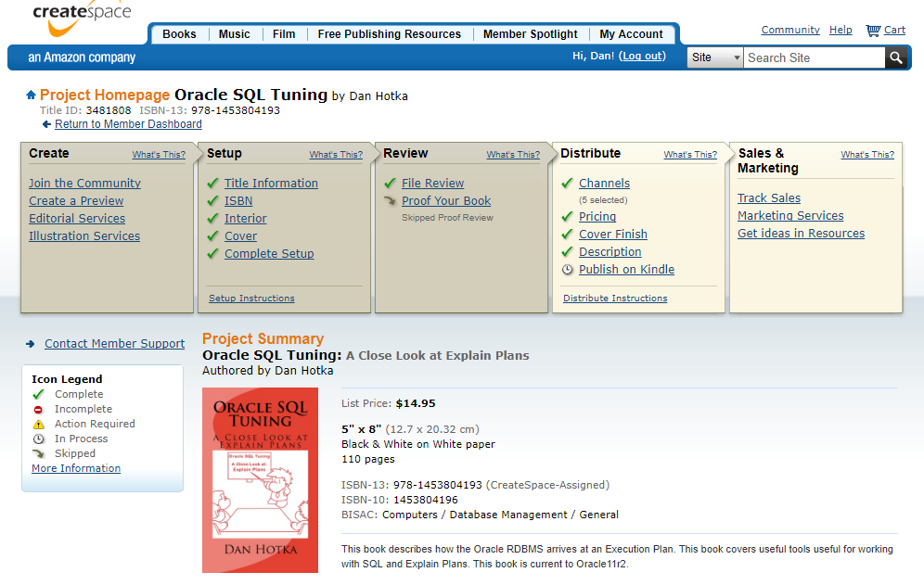
Task: Open the Books tab
Action: coord(179,34)
